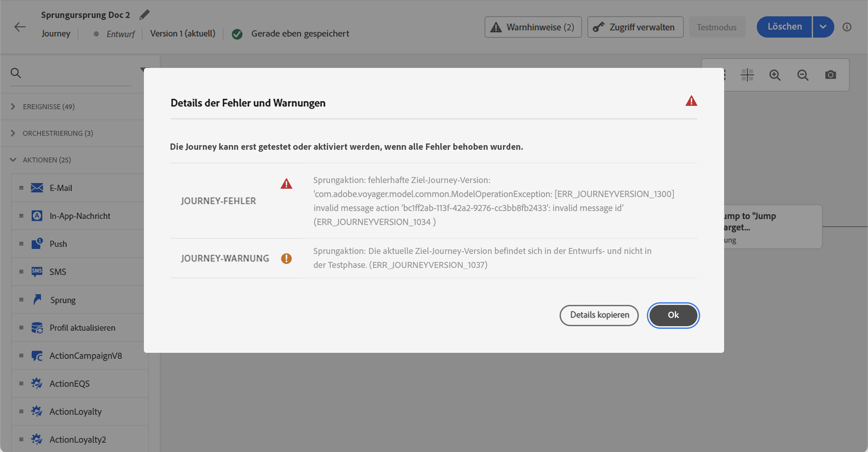Screen dimensions: 868x452
Task: Select the Sprung jump action icon
Action: 37,300
